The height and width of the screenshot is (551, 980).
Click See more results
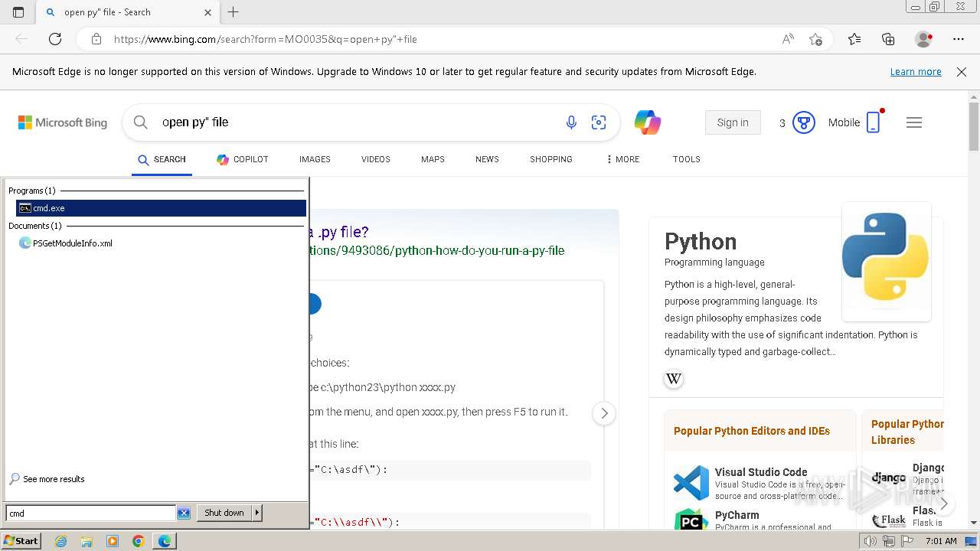(x=47, y=479)
